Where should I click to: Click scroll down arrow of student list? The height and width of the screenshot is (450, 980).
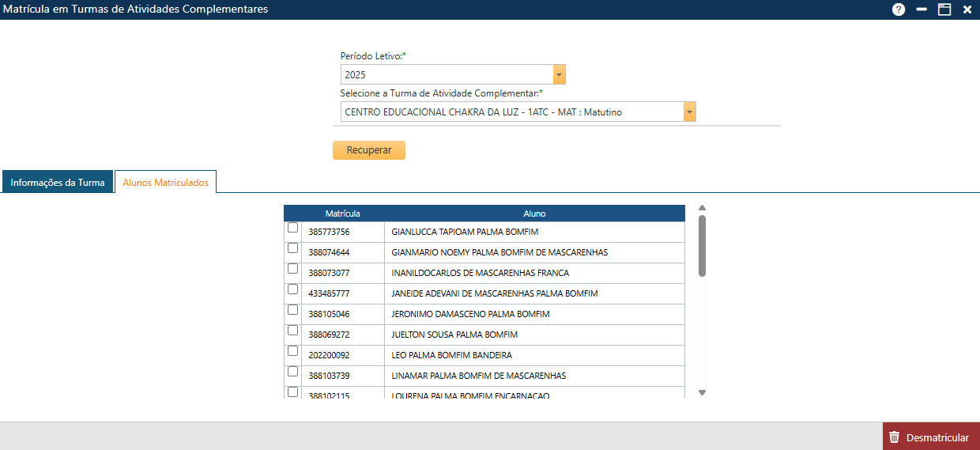[x=702, y=392]
